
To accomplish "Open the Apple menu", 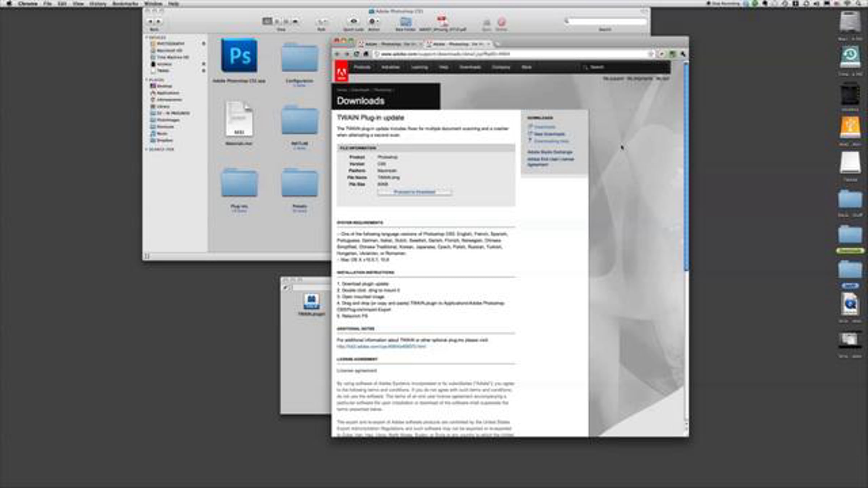I will pyautogui.click(x=9, y=3).
